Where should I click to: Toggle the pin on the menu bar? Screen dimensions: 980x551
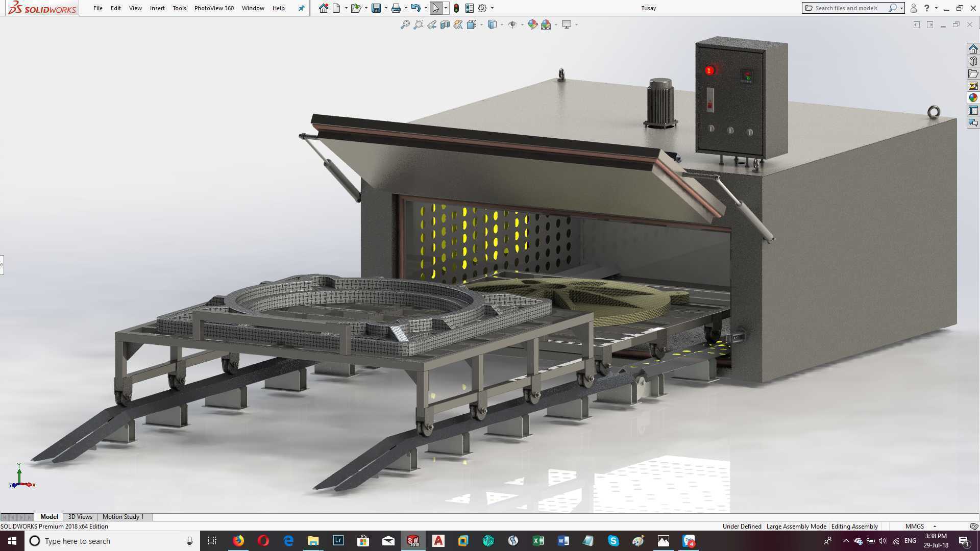pos(301,8)
